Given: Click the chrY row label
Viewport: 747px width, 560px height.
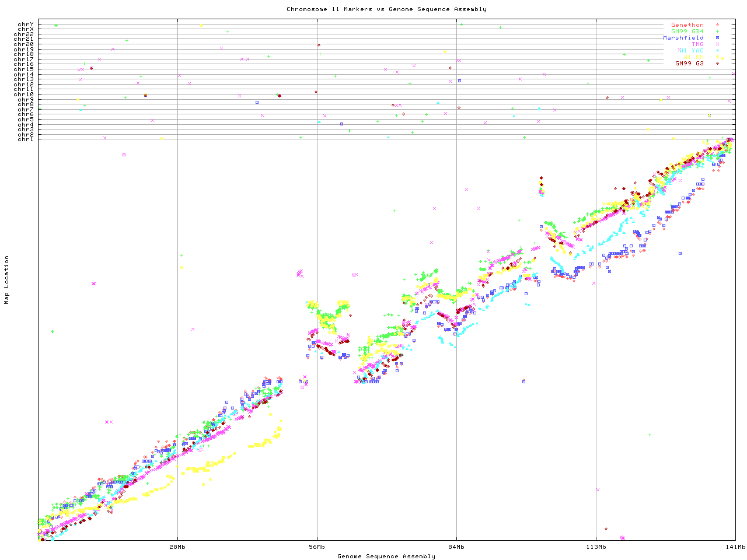Looking at the screenshot, I should [26, 24].
